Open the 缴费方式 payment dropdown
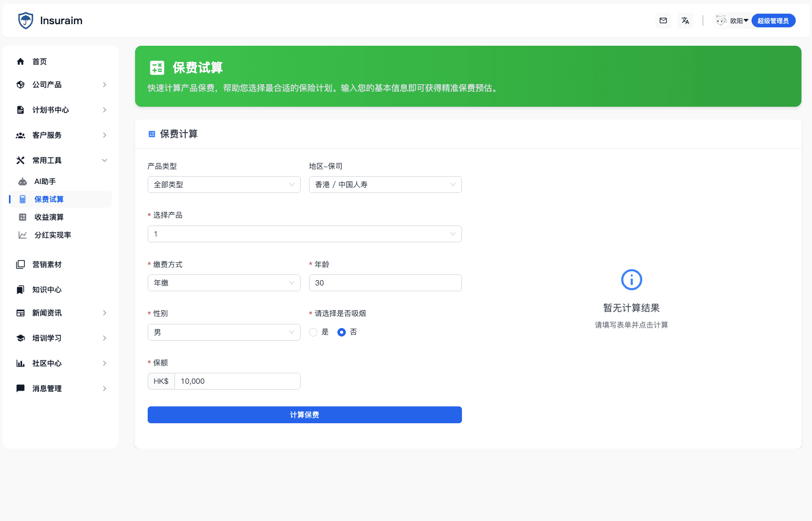This screenshot has width=812, height=521. 223,282
